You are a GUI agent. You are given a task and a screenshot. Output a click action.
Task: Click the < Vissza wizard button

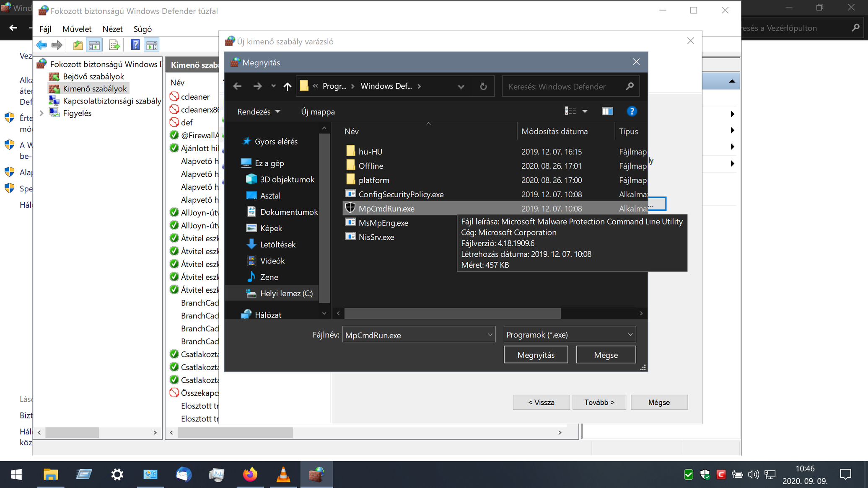click(541, 402)
